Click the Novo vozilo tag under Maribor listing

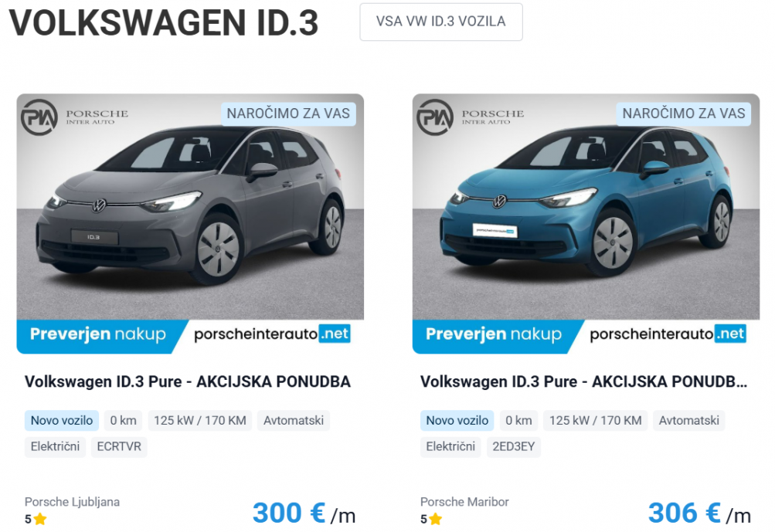[457, 420]
